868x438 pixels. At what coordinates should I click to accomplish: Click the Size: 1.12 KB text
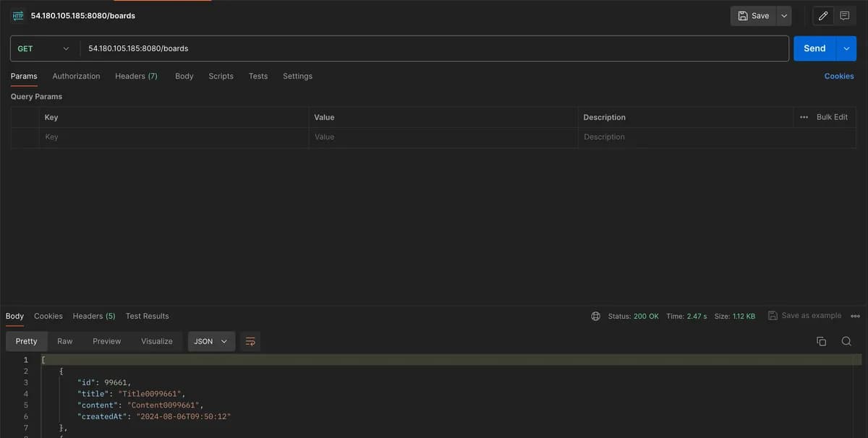pos(735,317)
